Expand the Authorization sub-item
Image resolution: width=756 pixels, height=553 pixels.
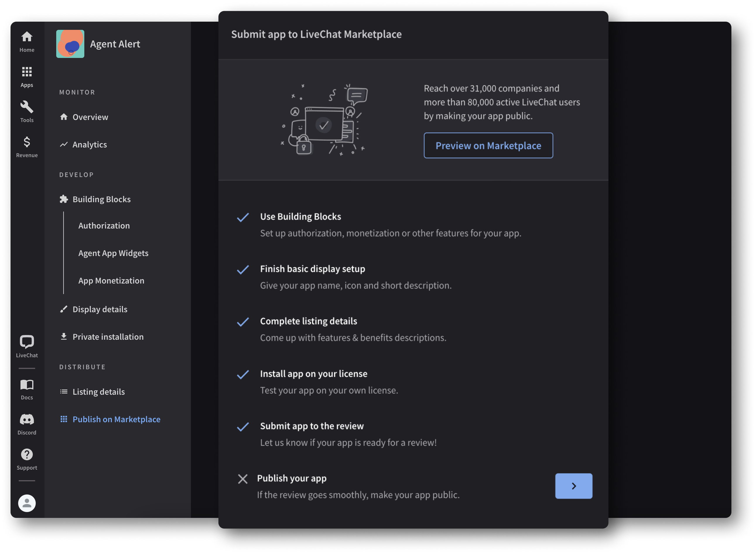tap(104, 225)
